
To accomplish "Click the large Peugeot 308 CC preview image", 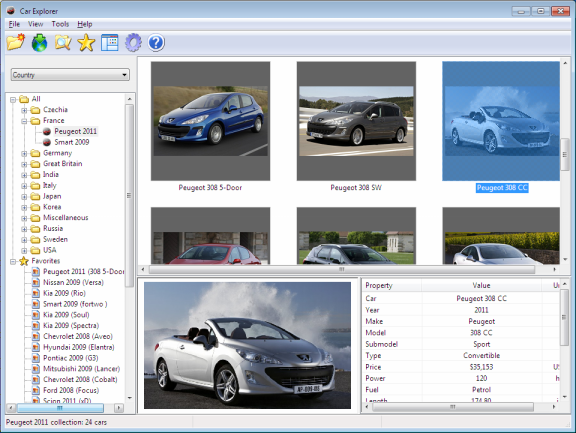I will (247, 345).
